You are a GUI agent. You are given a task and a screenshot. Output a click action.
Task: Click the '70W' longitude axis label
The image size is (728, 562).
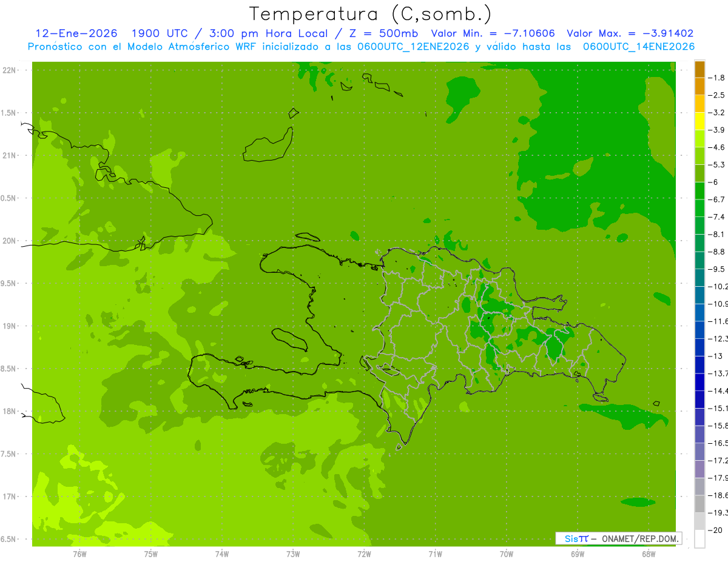[506, 554]
